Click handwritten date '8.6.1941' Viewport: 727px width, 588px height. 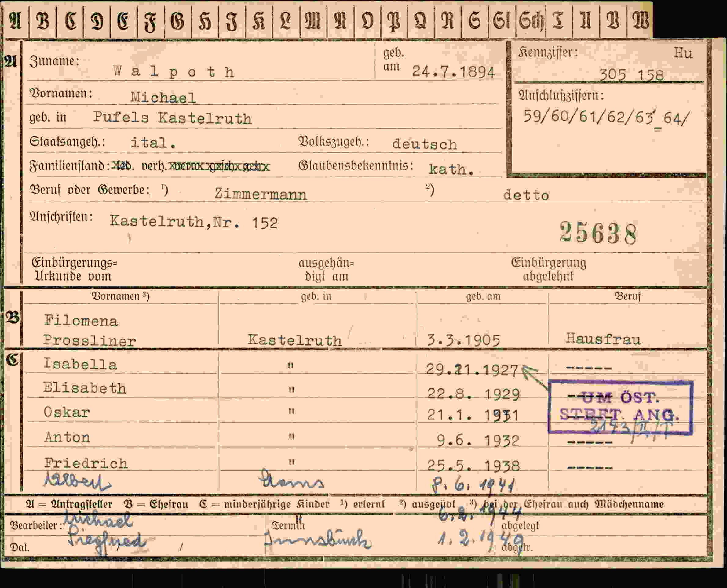tap(474, 485)
